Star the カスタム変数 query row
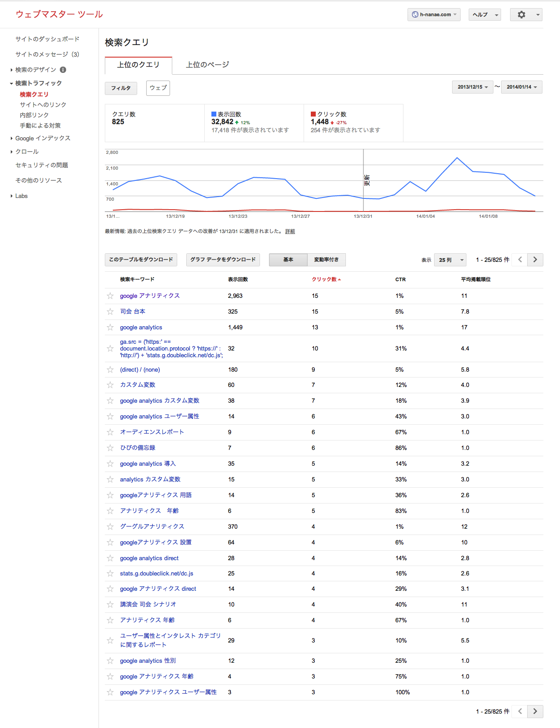Viewport: 560px width, 728px height. [110, 385]
